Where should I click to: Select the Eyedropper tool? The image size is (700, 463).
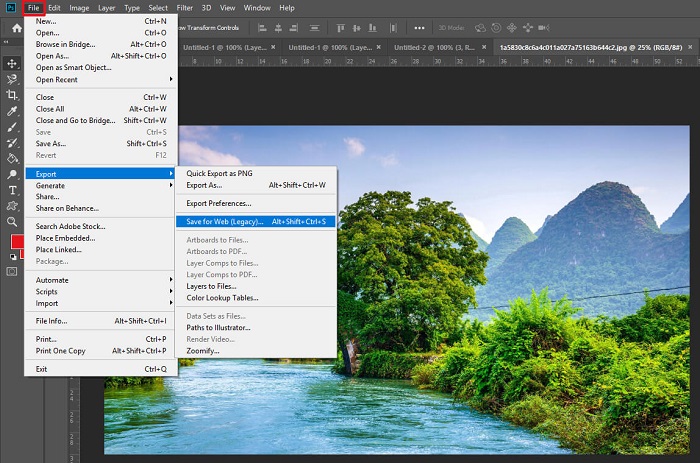click(13, 110)
